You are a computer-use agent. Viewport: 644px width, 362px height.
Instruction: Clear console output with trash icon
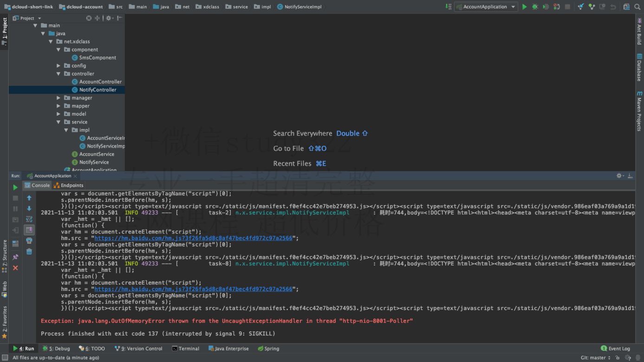29,252
